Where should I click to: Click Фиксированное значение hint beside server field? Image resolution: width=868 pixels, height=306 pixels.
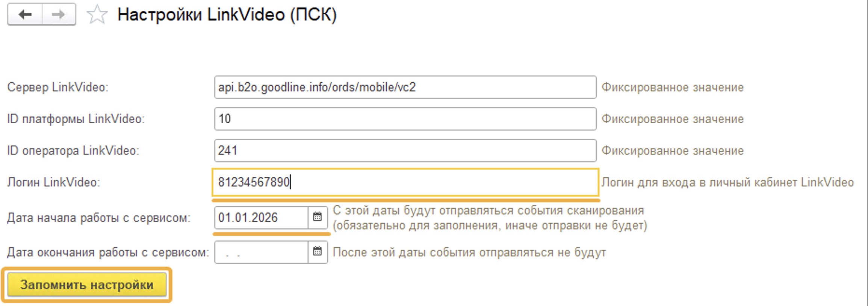pyautogui.click(x=673, y=87)
